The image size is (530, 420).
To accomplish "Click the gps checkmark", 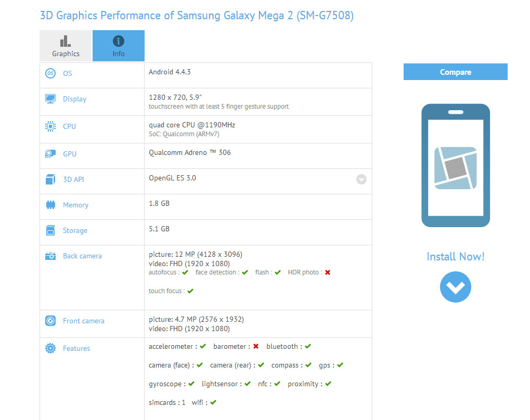I will (340, 365).
